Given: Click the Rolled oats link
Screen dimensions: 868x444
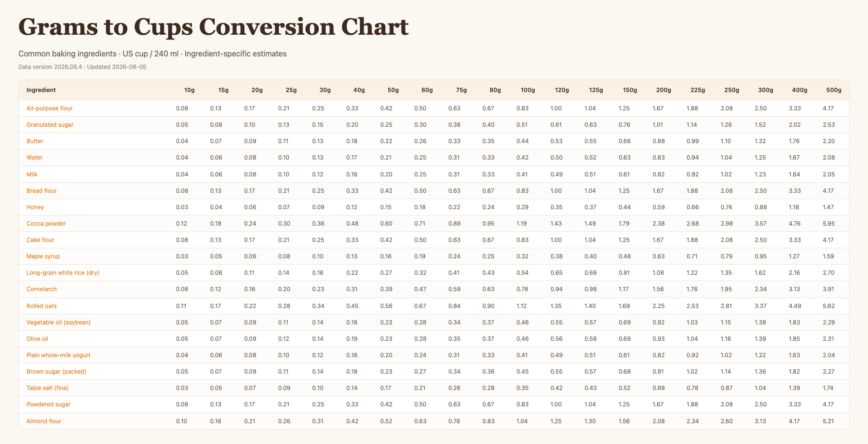Looking at the screenshot, I should (41, 306).
